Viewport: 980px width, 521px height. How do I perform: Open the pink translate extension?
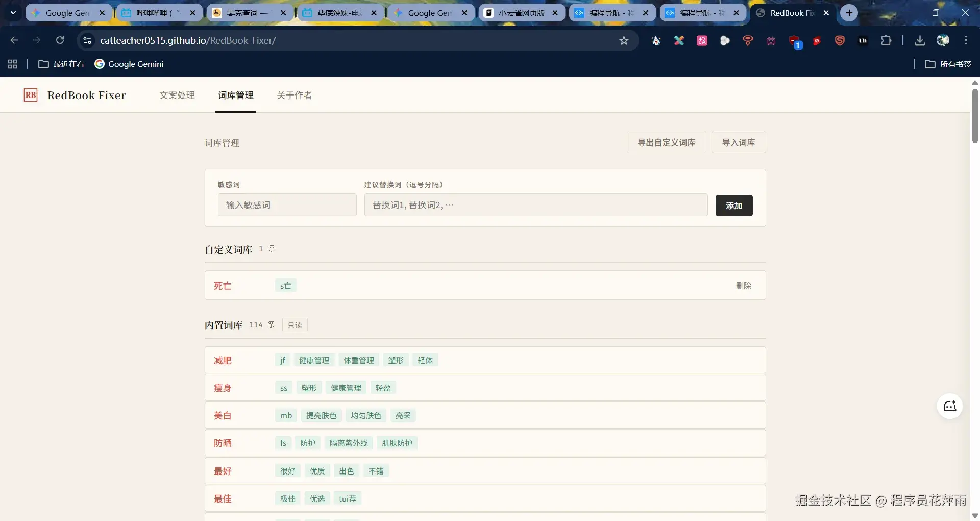click(x=702, y=41)
